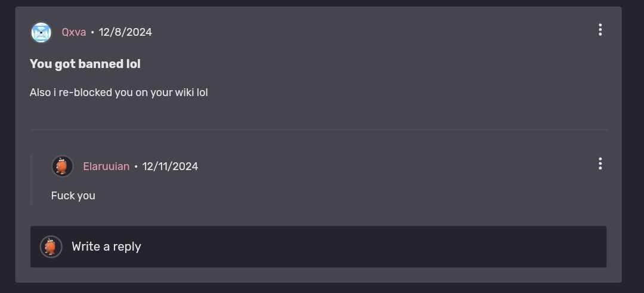
Task: Click your avatar in the reply box
Action: coord(51,246)
